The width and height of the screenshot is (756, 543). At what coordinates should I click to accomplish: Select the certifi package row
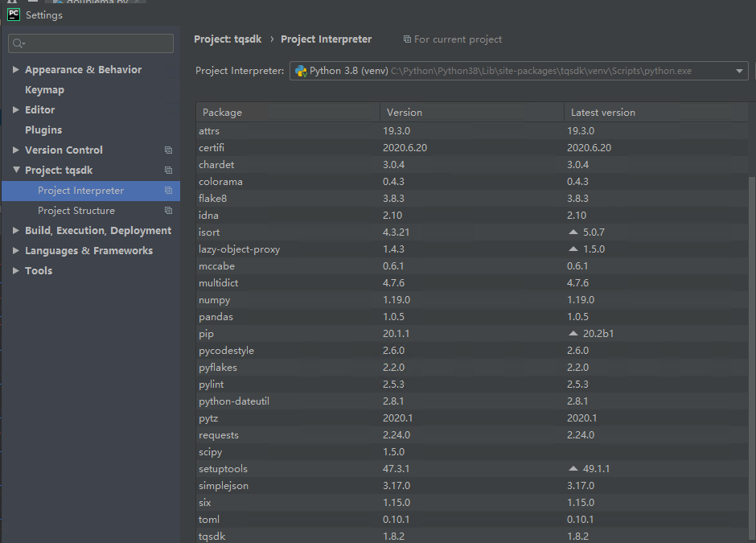pyautogui.click(x=472, y=147)
